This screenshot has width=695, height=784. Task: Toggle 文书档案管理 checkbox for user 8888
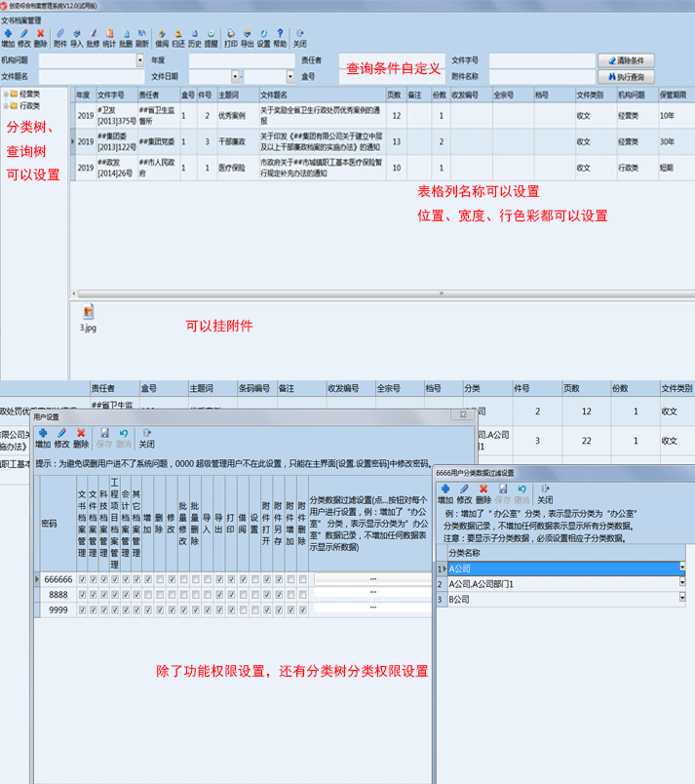(83, 595)
